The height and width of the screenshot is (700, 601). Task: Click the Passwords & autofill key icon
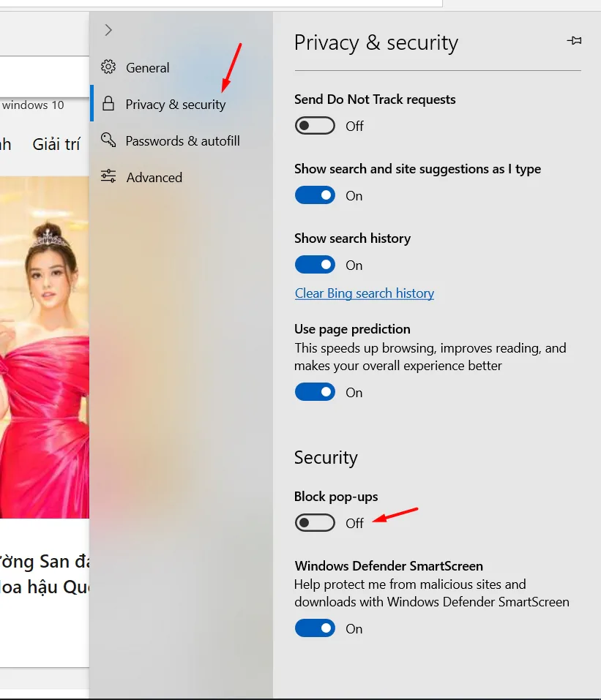pyautogui.click(x=108, y=140)
